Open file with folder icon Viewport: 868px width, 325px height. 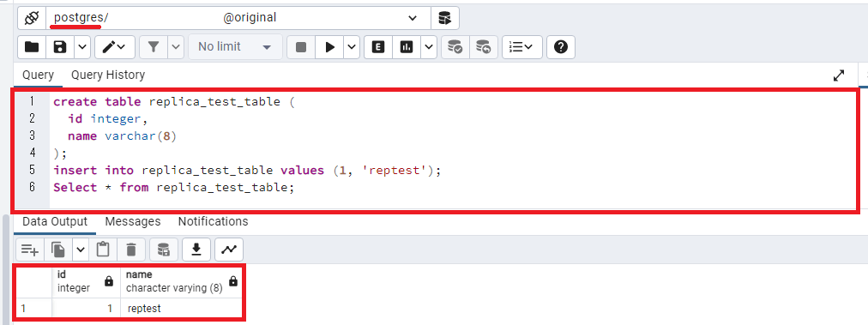coord(32,47)
